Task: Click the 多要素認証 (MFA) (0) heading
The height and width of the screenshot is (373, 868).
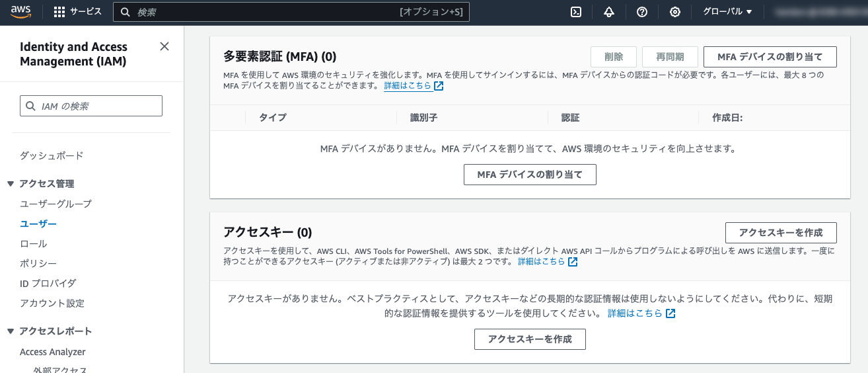Action: (x=280, y=56)
